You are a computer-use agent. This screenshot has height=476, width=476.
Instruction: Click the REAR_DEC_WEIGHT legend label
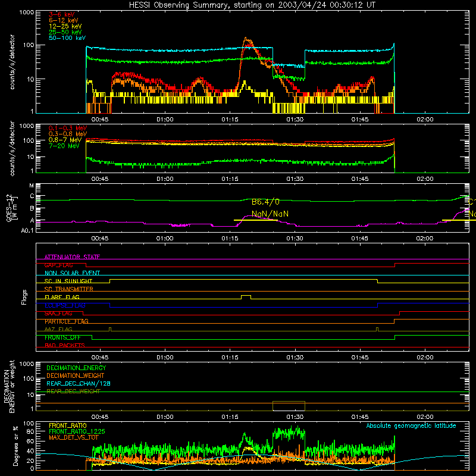[73, 392]
